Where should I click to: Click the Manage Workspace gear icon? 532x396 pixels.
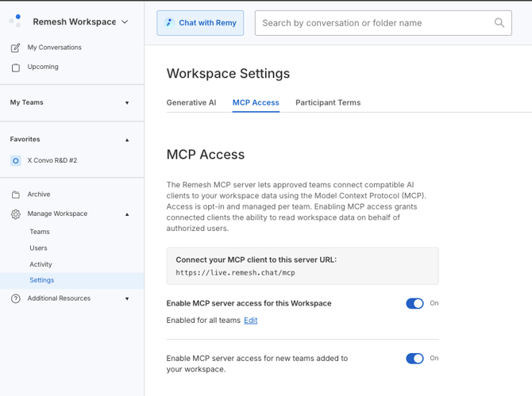point(16,214)
